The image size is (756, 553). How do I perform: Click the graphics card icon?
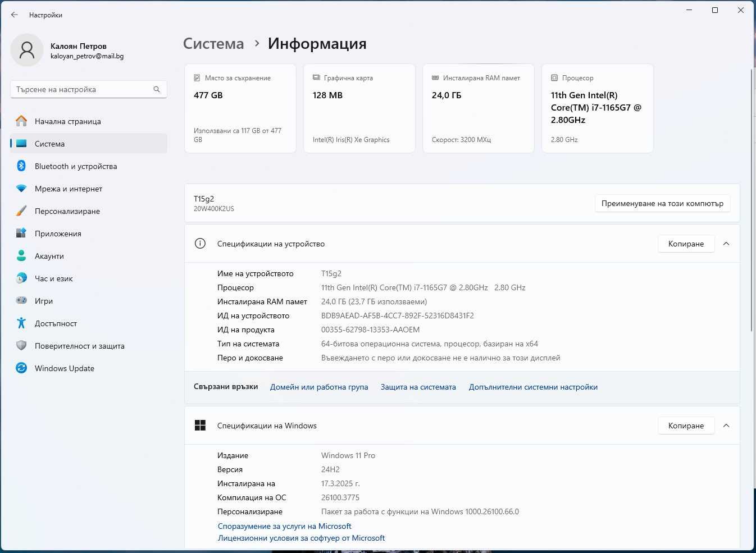(x=316, y=78)
